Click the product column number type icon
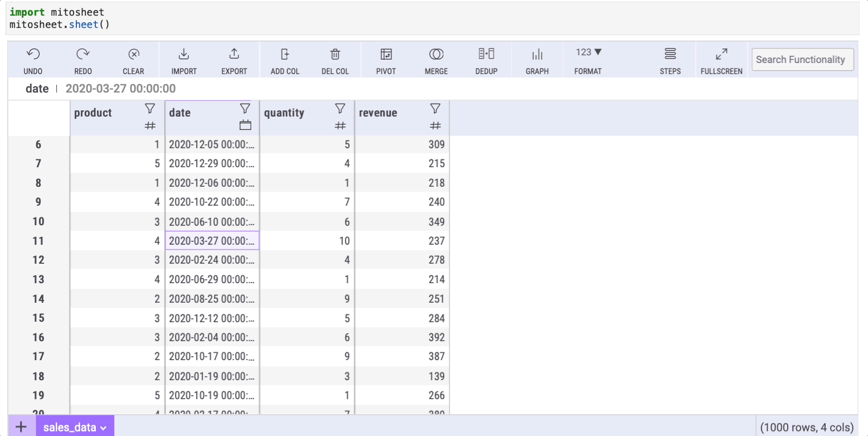Screen dimensions: 868x436 coord(150,125)
